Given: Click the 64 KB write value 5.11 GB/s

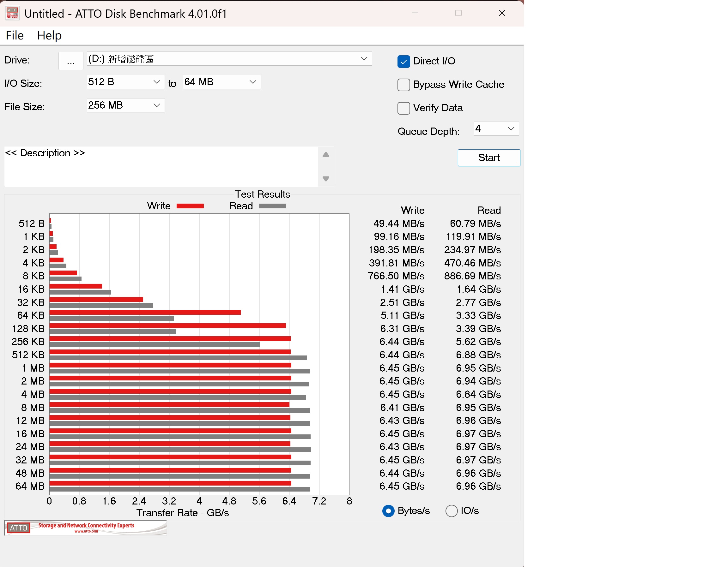Looking at the screenshot, I should tap(402, 315).
